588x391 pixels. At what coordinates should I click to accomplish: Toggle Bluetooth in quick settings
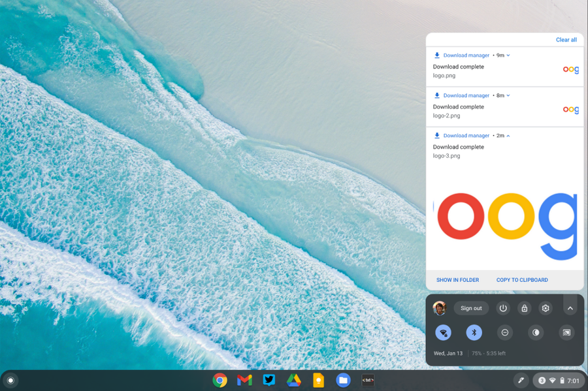[x=474, y=332]
